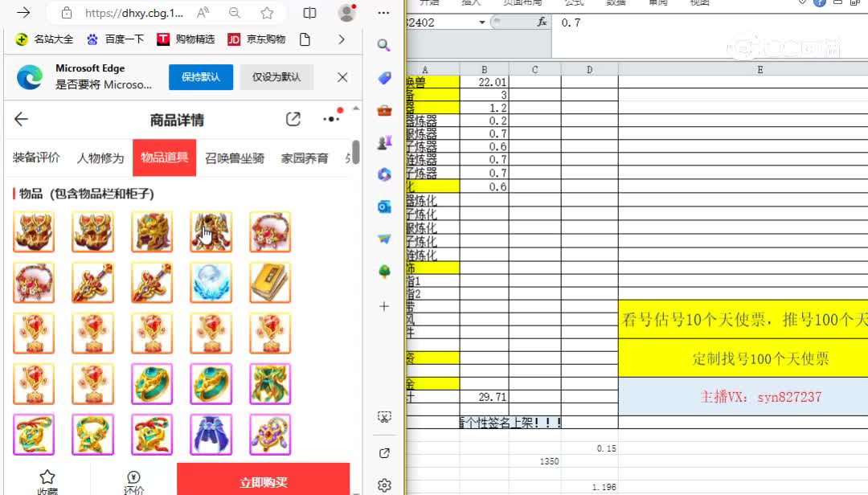
Task: Click 保持默认 in the Microsoft Edge prompt
Action: (x=201, y=77)
